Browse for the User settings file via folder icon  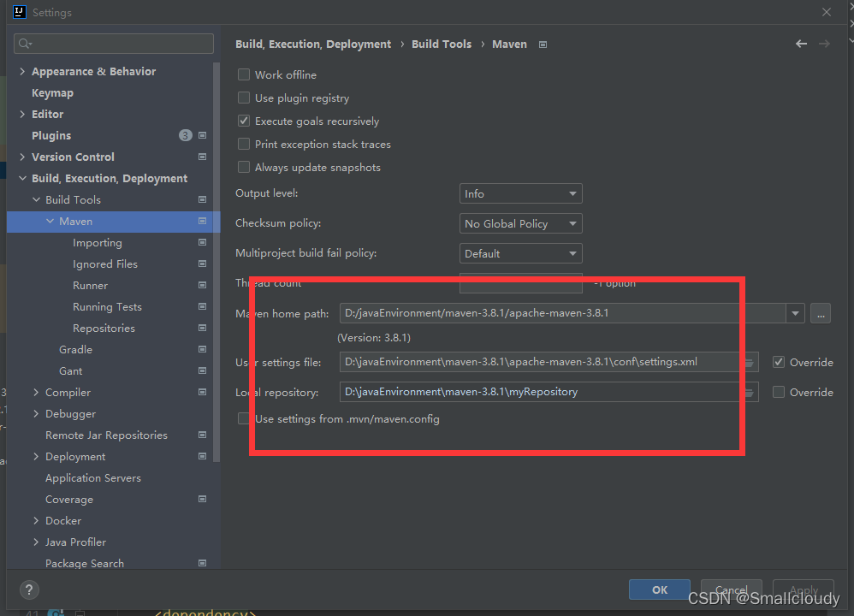pos(750,362)
